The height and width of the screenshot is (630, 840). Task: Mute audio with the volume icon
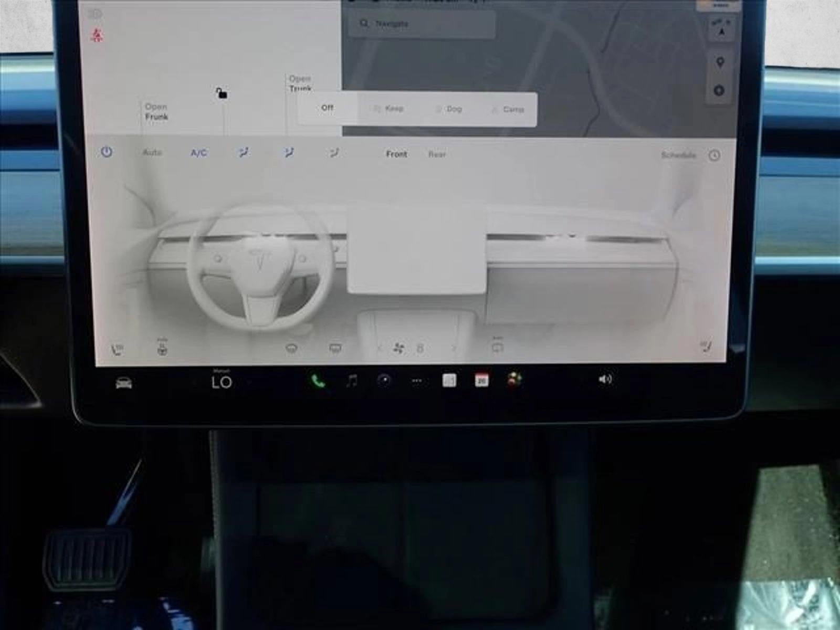click(605, 379)
